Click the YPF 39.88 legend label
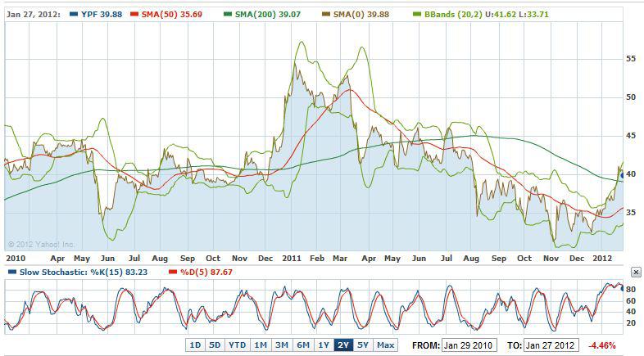This screenshot has height=356, width=644. tap(102, 15)
